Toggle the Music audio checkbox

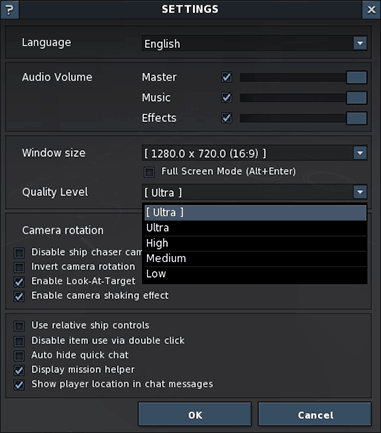click(x=227, y=98)
